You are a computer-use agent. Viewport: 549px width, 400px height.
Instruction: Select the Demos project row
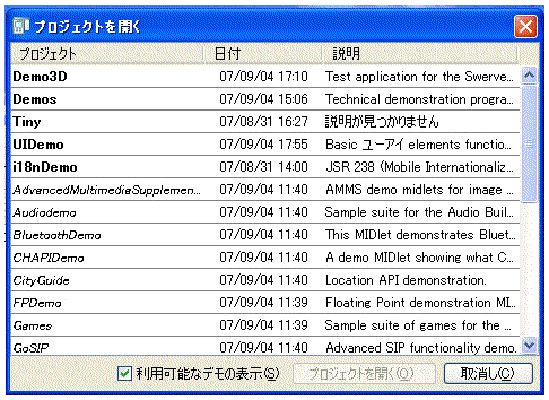click(265, 99)
